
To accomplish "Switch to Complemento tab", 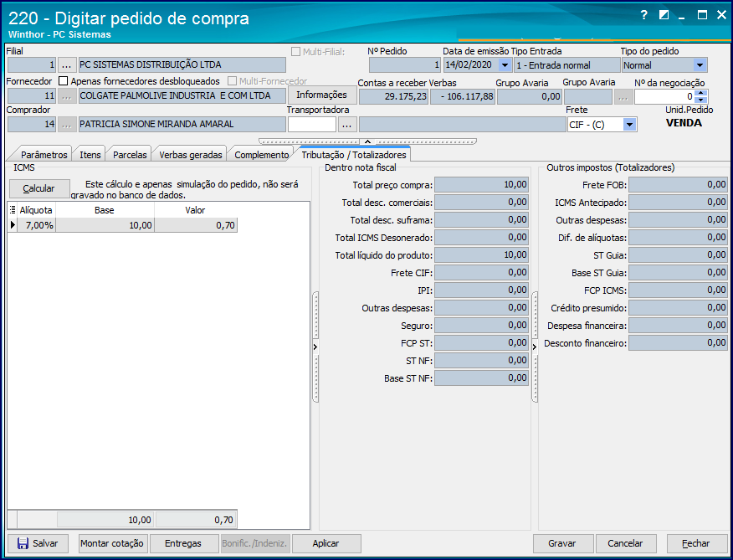I will [x=261, y=154].
